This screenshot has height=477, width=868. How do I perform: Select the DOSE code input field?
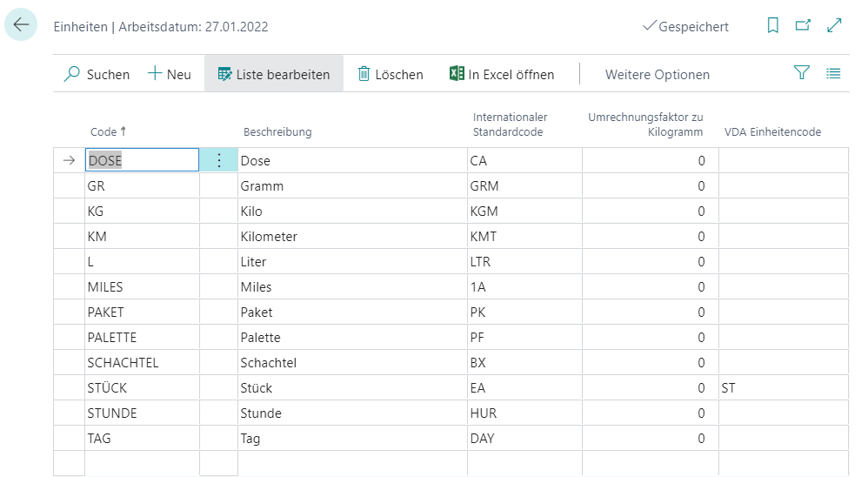(x=142, y=160)
